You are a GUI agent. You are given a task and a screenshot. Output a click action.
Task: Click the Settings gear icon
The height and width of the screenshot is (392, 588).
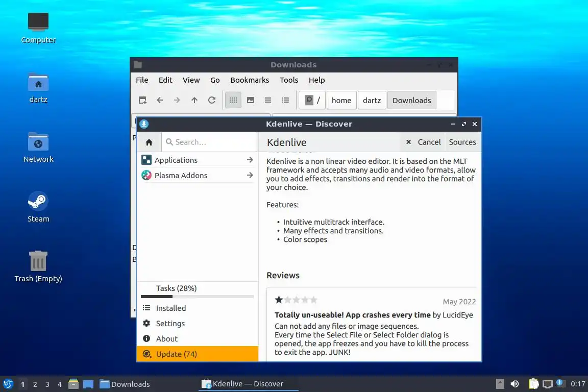click(146, 324)
